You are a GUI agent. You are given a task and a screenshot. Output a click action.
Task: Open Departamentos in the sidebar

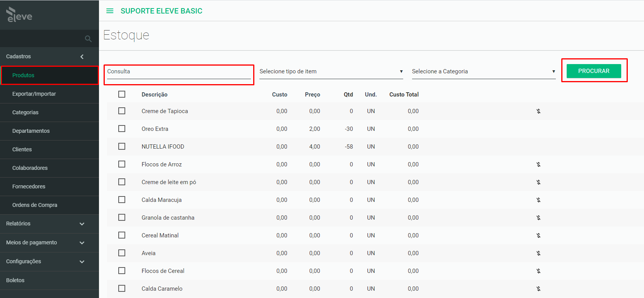pyautogui.click(x=49, y=131)
